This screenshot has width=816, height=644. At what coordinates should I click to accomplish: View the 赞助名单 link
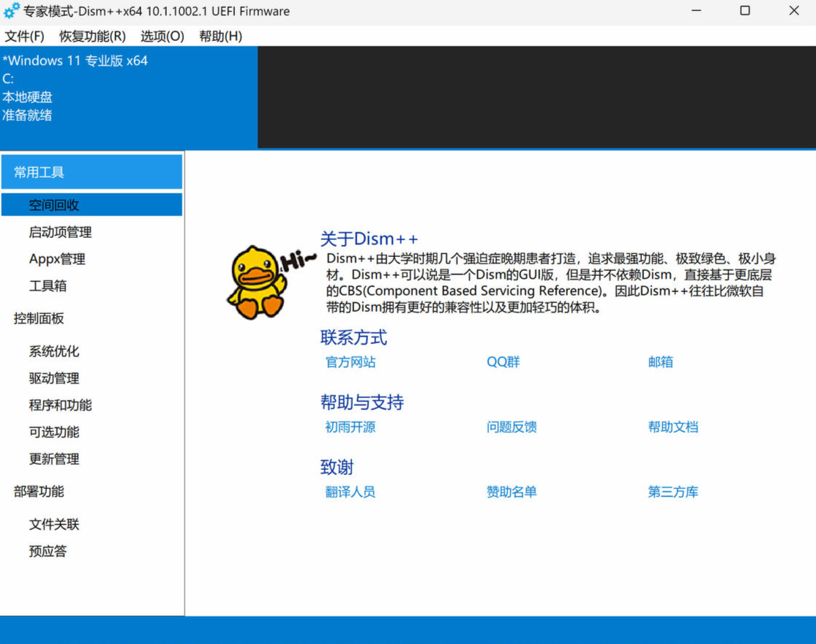[512, 492]
